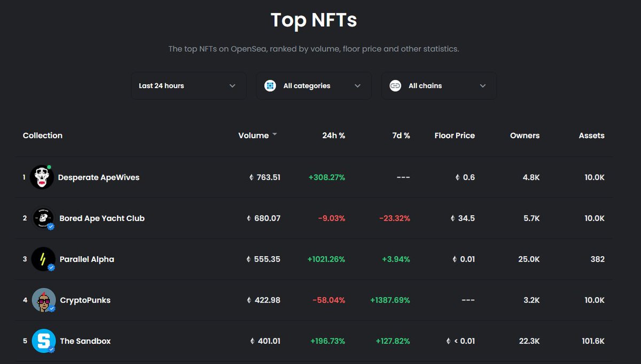Screen dimensions: 641x364
Task: Click the +127.82% 7d change value
Action: point(393,341)
